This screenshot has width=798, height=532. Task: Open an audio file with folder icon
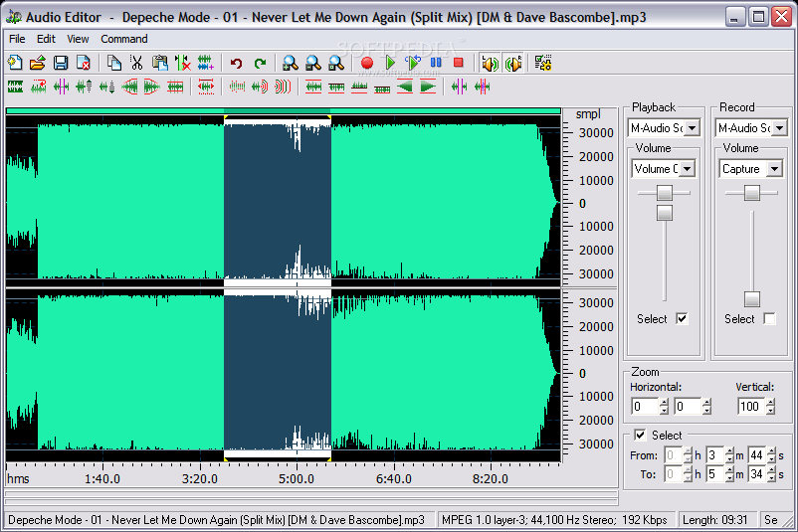[37, 63]
